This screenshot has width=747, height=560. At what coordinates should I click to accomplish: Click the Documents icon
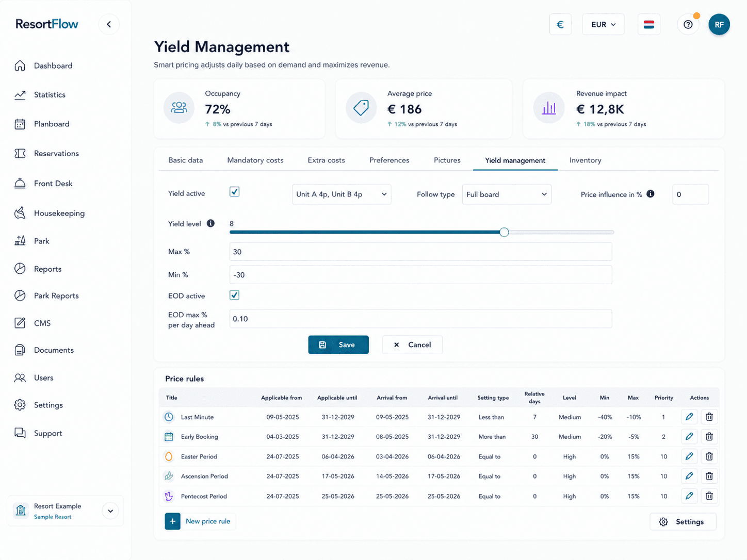point(20,350)
